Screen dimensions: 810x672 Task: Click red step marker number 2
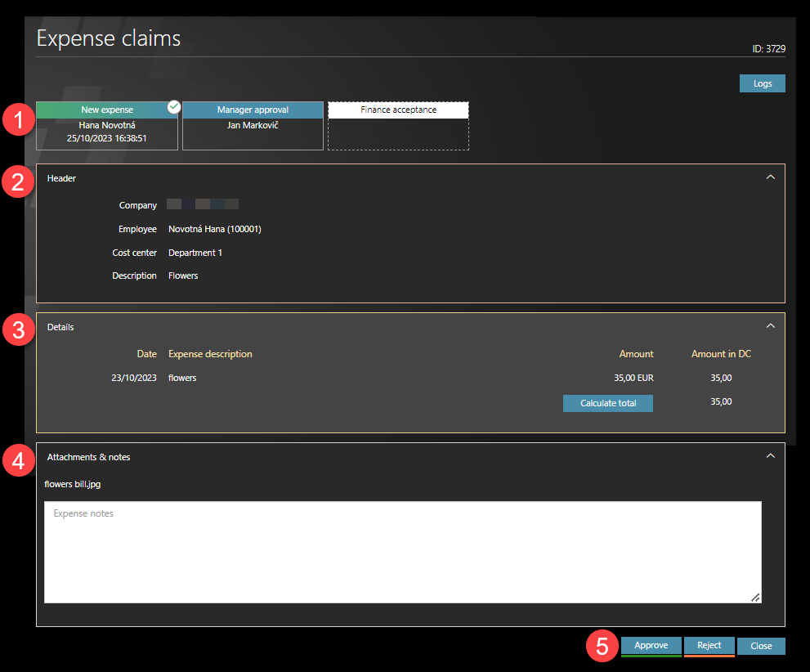(x=17, y=181)
